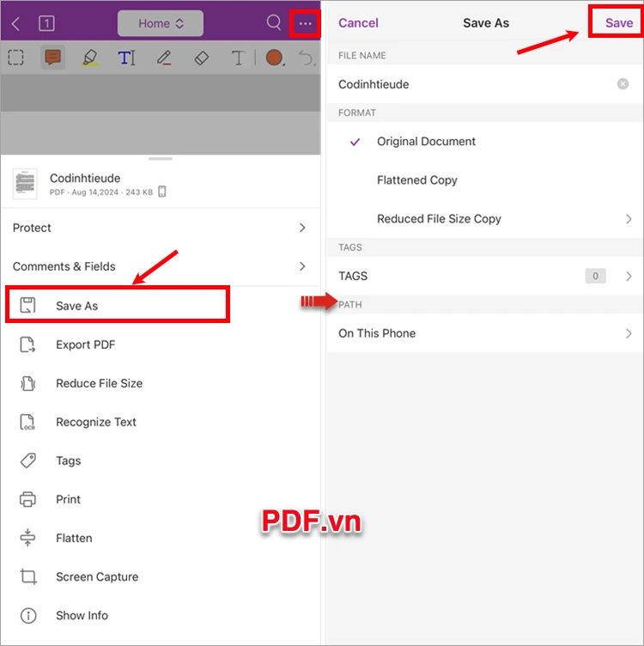Cancel the Save As dialog
Image resolution: width=644 pixels, height=646 pixels.
[x=358, y=23]
